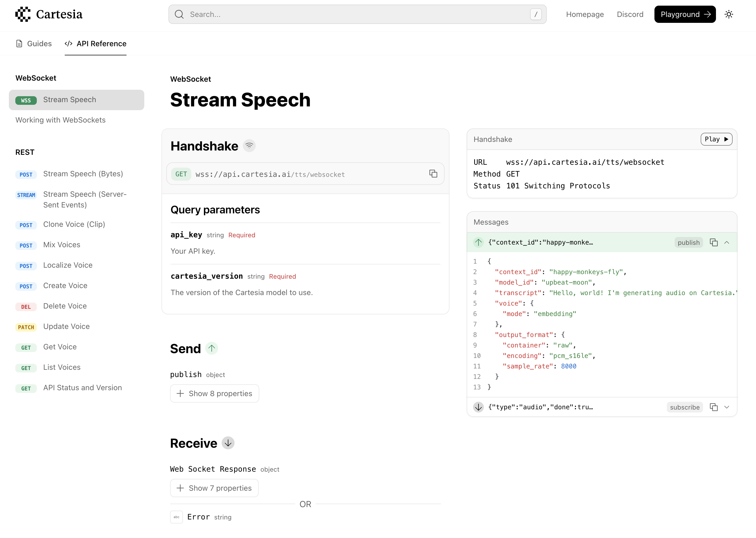Toggle light/dark theme with the sun icon
Viewport: 756px width, 538px height.
tap(729, 14)
